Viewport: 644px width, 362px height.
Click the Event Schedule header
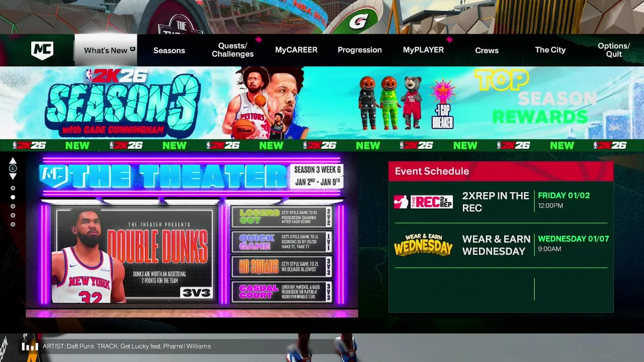[501, 171]
